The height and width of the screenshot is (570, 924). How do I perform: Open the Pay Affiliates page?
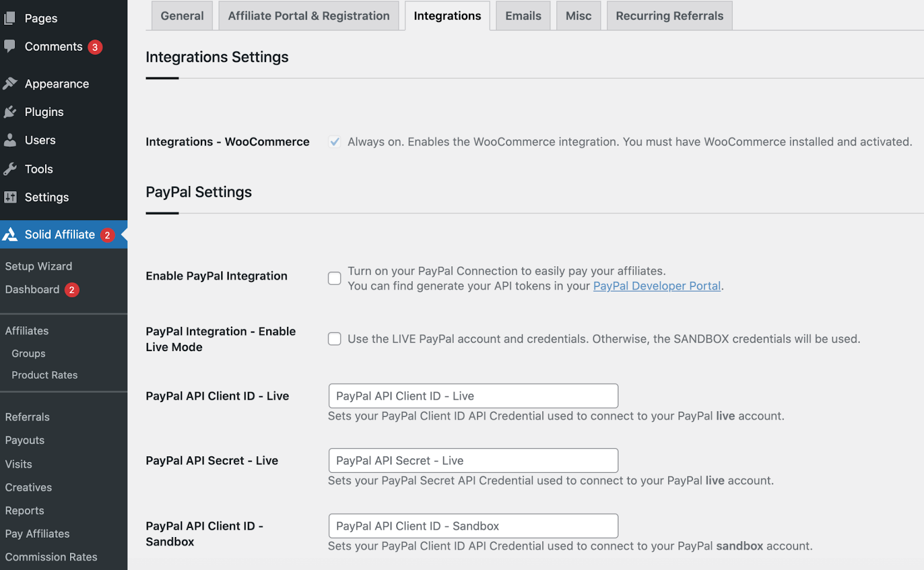[x=38, y=534]
